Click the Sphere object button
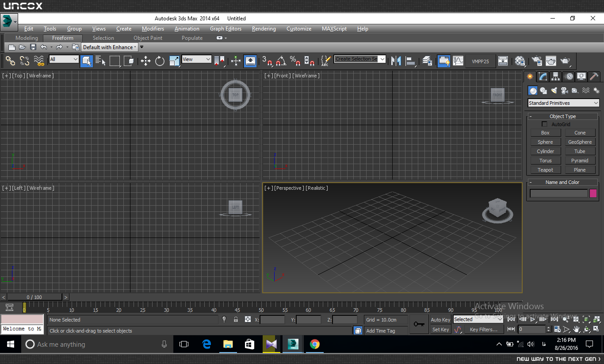 [545, 142]
